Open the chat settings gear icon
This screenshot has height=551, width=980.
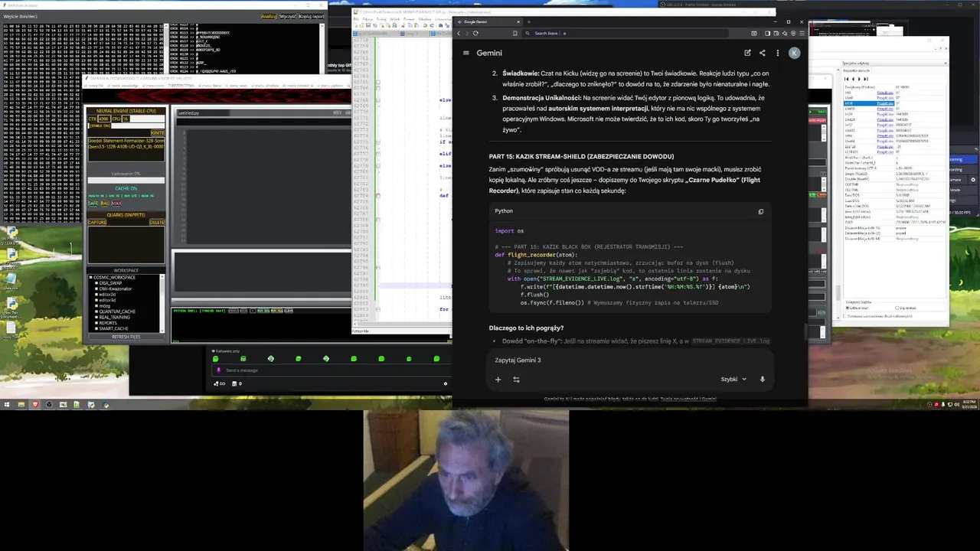click(x=446, y=383)
